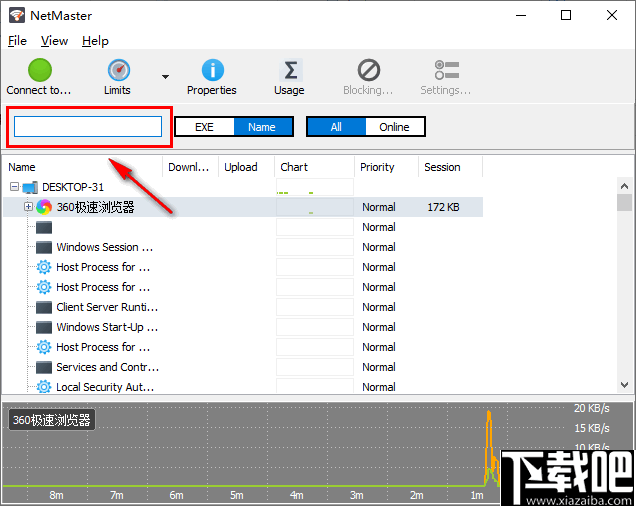Sort by the Name column header

point(83,167)
